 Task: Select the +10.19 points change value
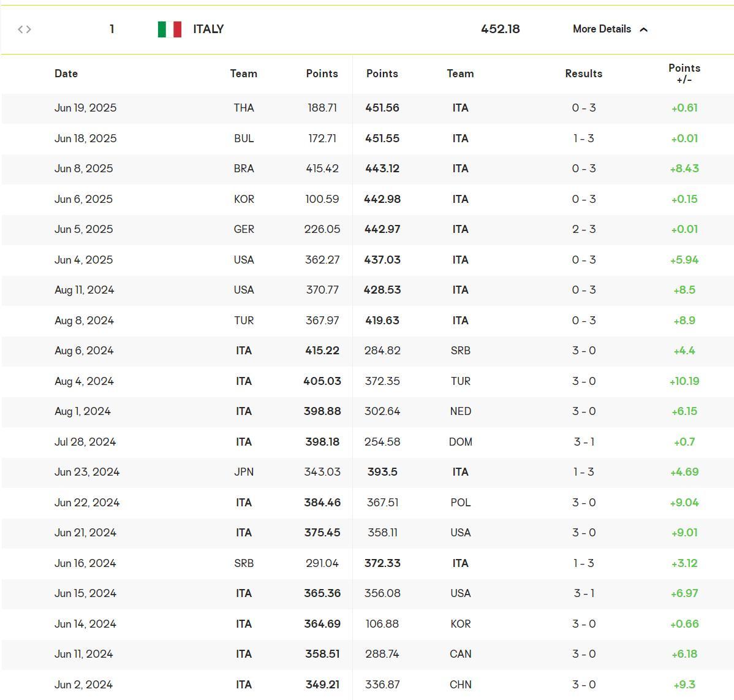684,381
